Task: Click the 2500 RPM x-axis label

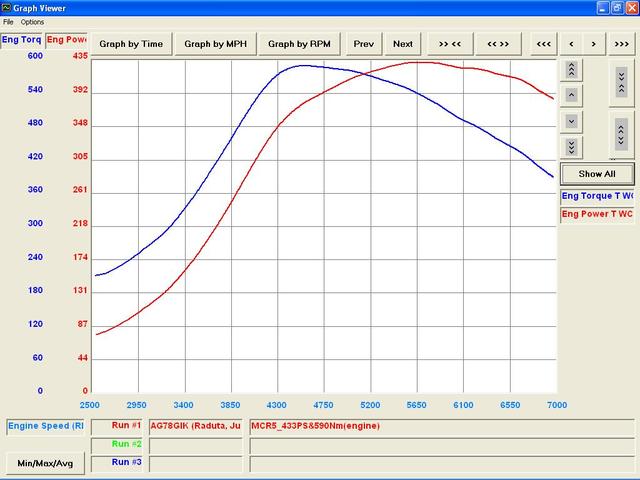Action: (x=90, y=405)
